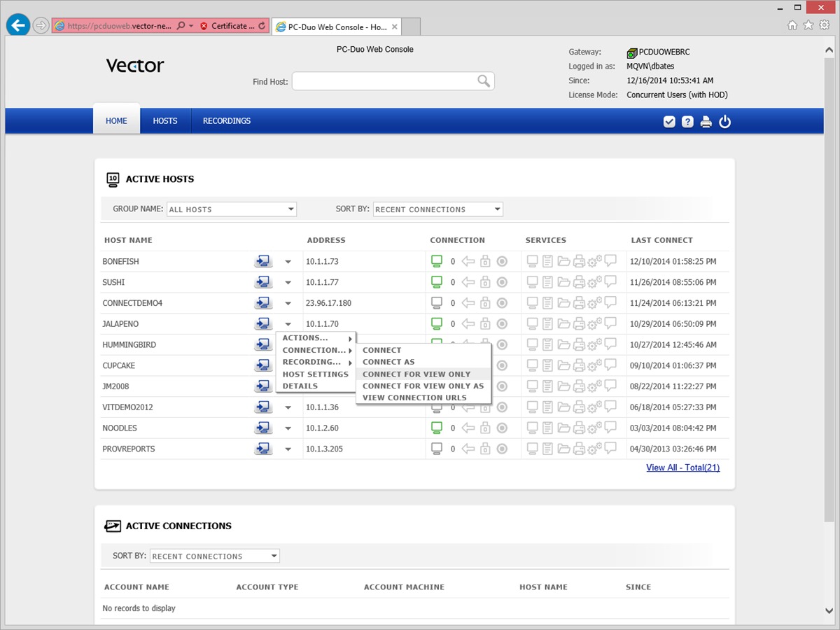The height and width of the screenshot is (630, 840).
Task: Click the printer icon in the blue toolbar
Action: (706, 122)
